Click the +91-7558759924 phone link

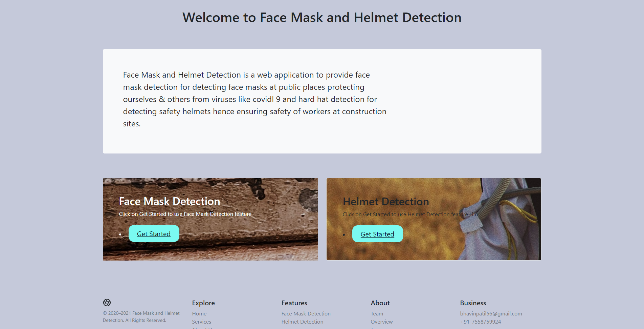click(x=481, y=322)
